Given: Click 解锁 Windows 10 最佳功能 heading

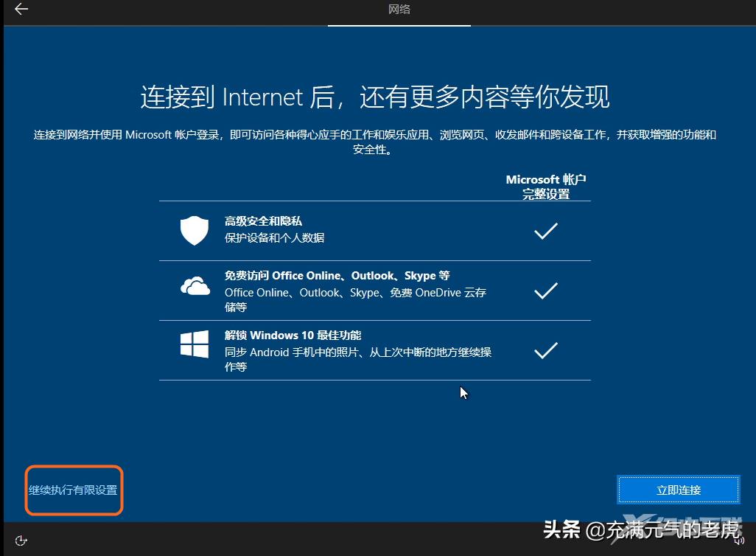Looking at the screenshot, I should pyautogui.click(x=293, y=336).
